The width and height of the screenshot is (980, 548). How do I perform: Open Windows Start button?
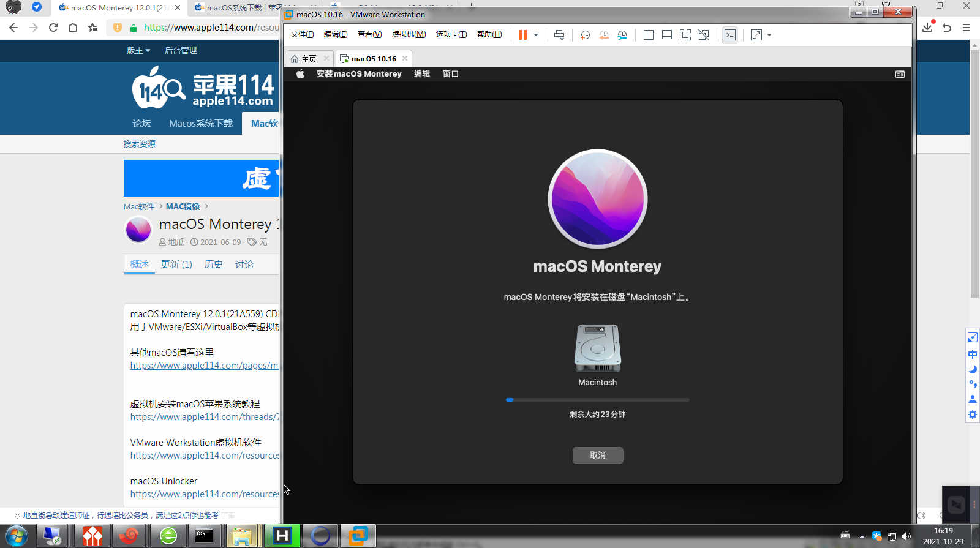(15, 536)
